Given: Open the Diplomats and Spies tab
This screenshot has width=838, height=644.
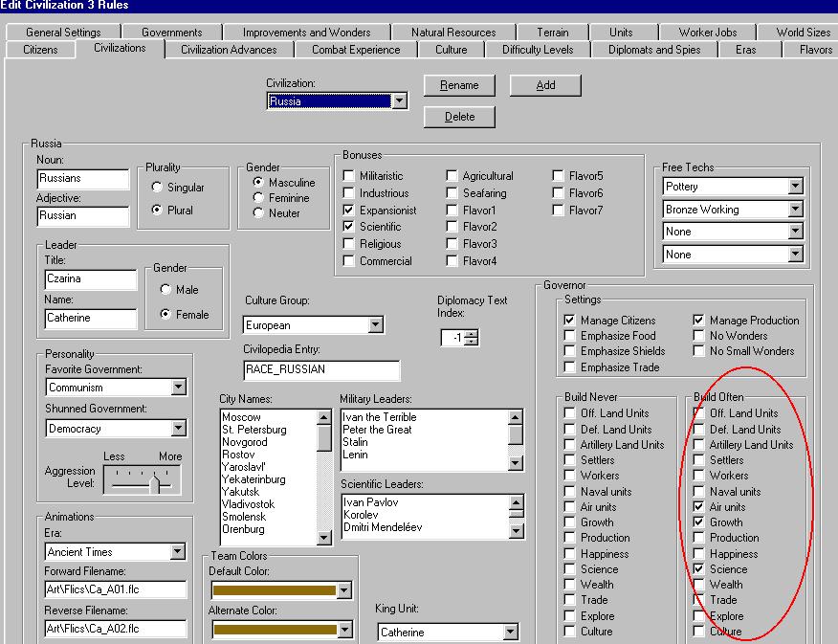Looking at the screenshot, I should 654,50.
